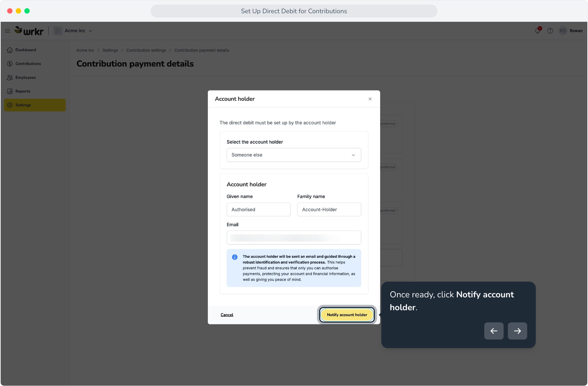Click the blue info icon
588x386 pixels.
[x=235, y=257]
